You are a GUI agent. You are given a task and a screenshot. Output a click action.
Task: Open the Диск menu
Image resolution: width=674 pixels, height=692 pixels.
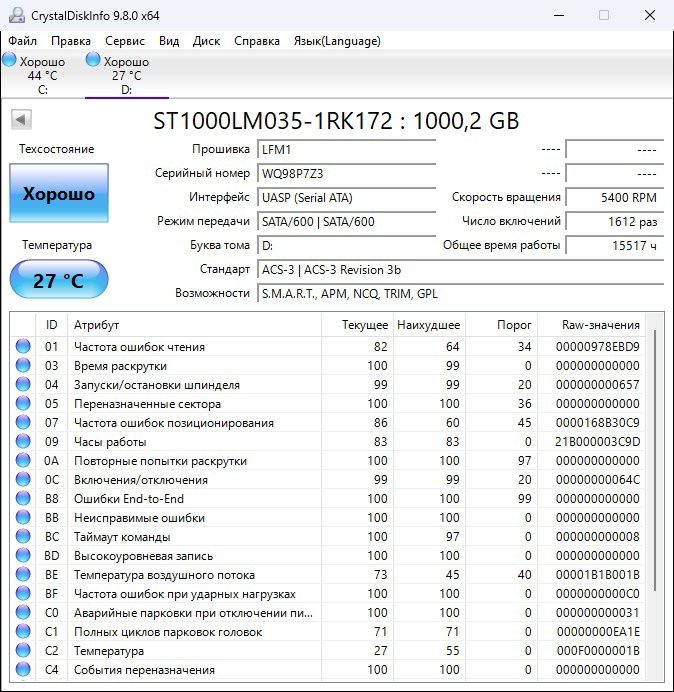206,41
